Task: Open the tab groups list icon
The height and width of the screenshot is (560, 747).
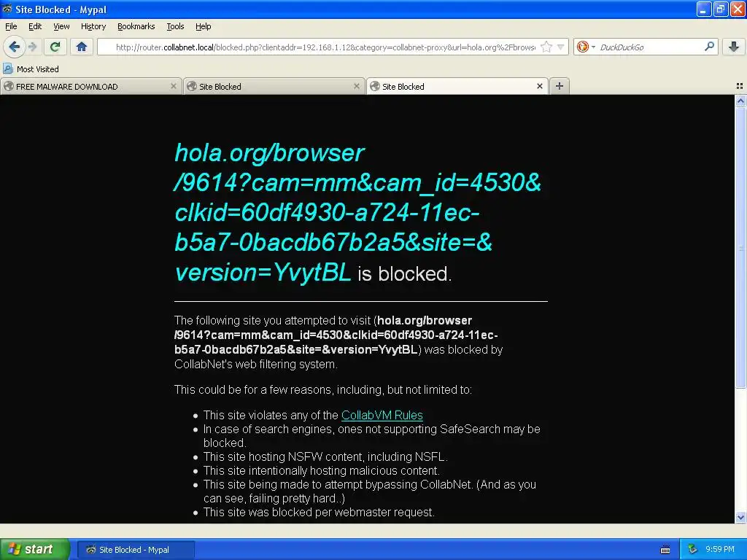Action: (740, 86)
